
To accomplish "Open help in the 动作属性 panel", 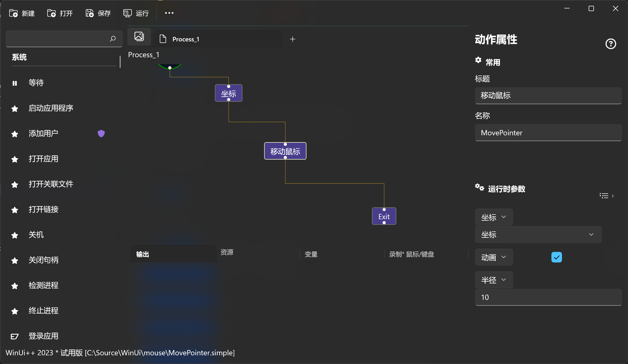I will pyautogui.click(x=611, y=44).
